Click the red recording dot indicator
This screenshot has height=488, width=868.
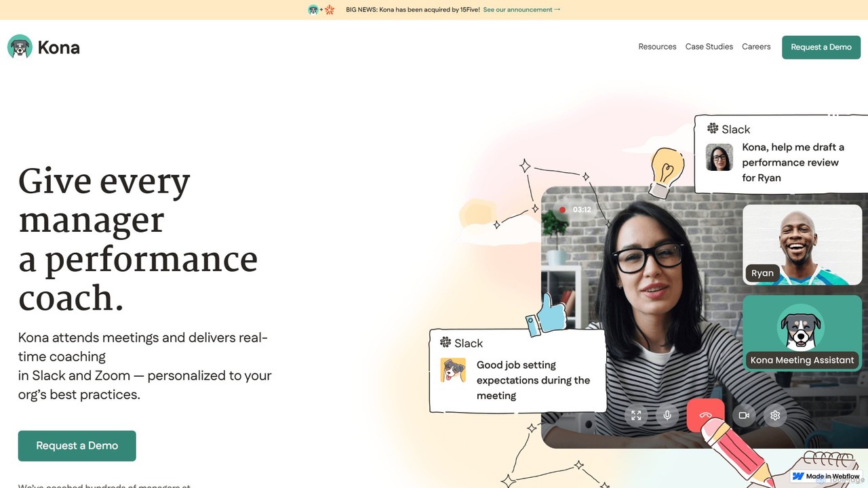[x=562, y=209]
